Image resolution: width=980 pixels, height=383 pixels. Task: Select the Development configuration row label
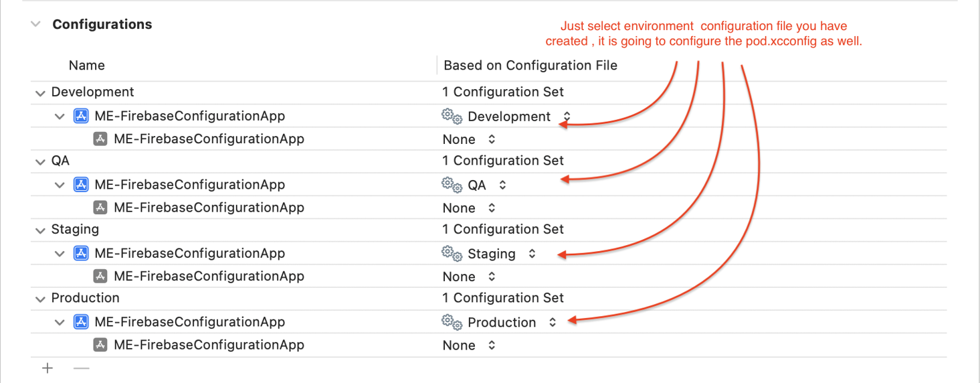click(92, 92)
